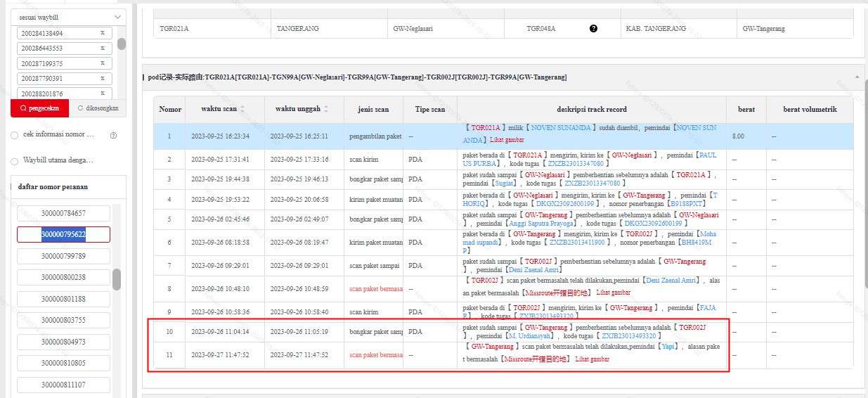The image size is (868, 398).
Task: Click the question mark icon next to TGR048A
Action: tap(593, 29)
